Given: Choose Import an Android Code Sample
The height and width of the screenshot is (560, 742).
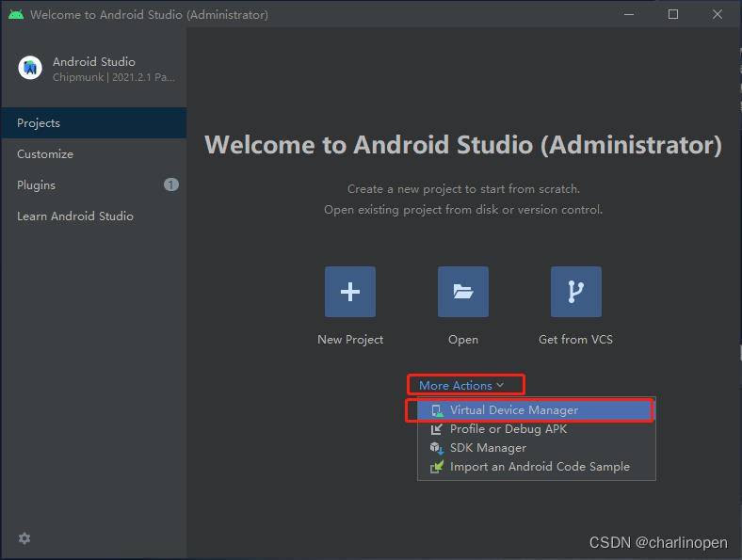Looking at the screenshot, I should click(x=540, y=467).
